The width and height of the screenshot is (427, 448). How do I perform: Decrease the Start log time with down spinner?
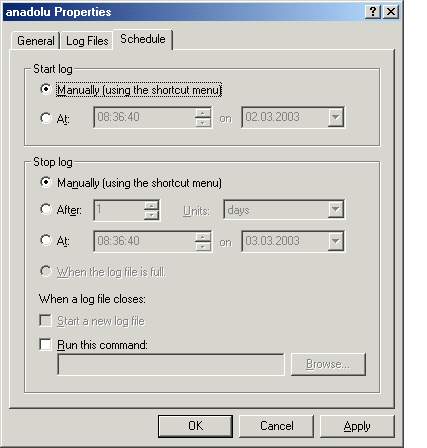click(202, 122)
